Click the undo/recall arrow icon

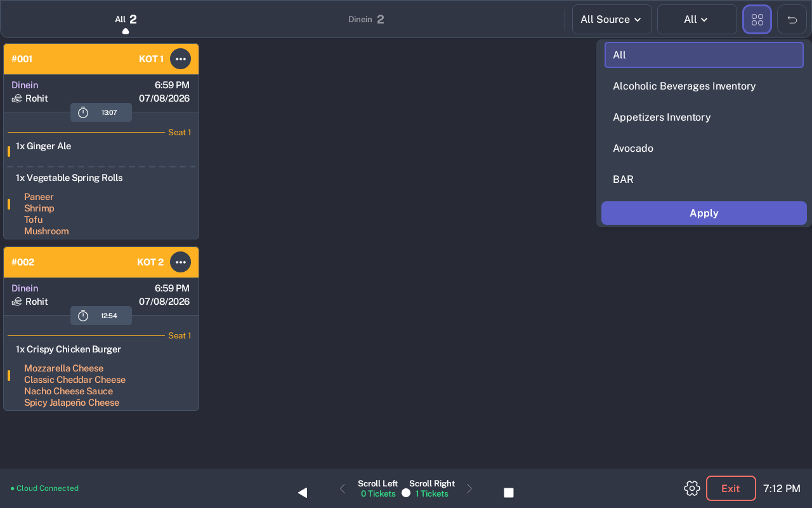coord(792,20)
